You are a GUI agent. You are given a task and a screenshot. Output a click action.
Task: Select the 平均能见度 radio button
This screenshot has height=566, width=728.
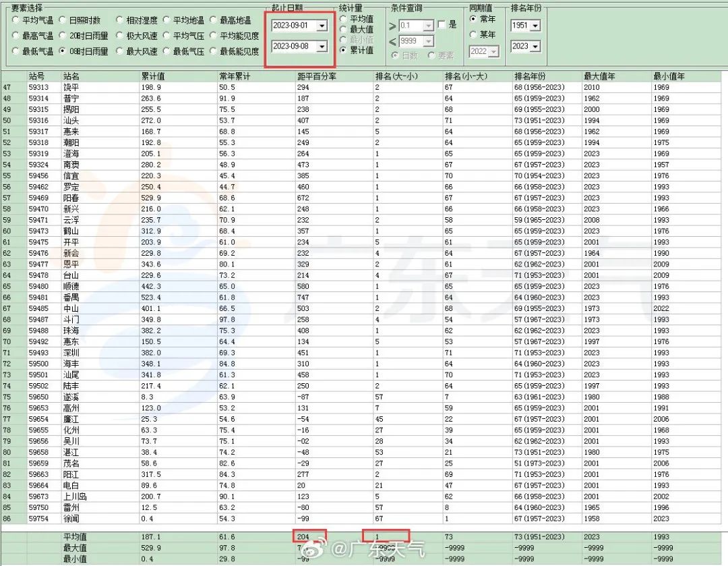[213, 35]
